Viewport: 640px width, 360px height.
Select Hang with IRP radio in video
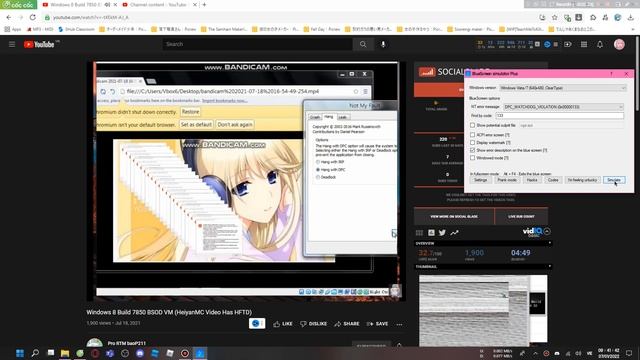point(318,162)
